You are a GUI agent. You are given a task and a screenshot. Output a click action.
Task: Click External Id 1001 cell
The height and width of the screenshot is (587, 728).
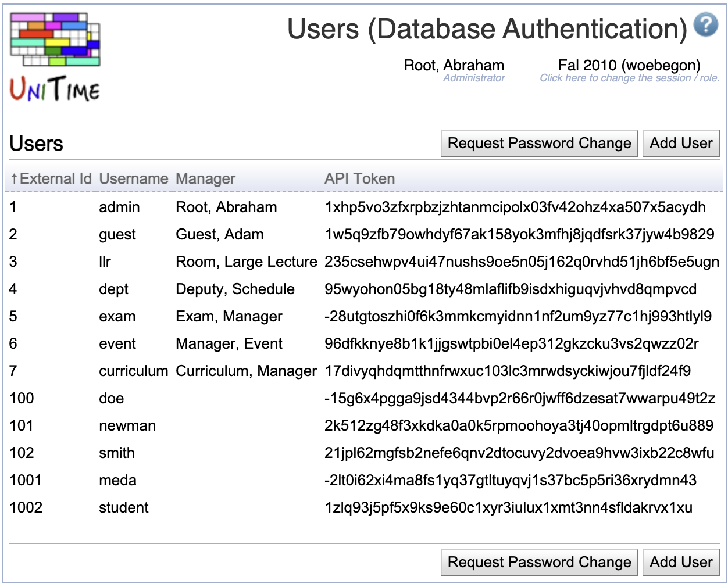[26, 481]
